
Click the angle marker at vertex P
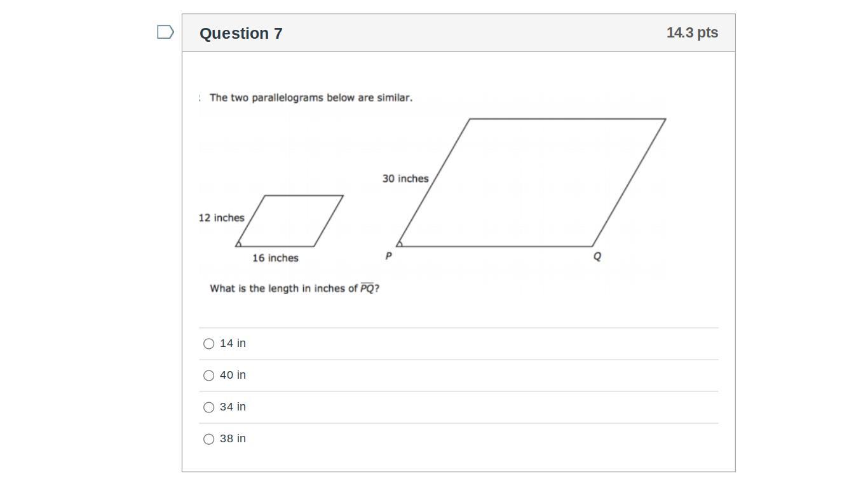click(x=400, y=243)
